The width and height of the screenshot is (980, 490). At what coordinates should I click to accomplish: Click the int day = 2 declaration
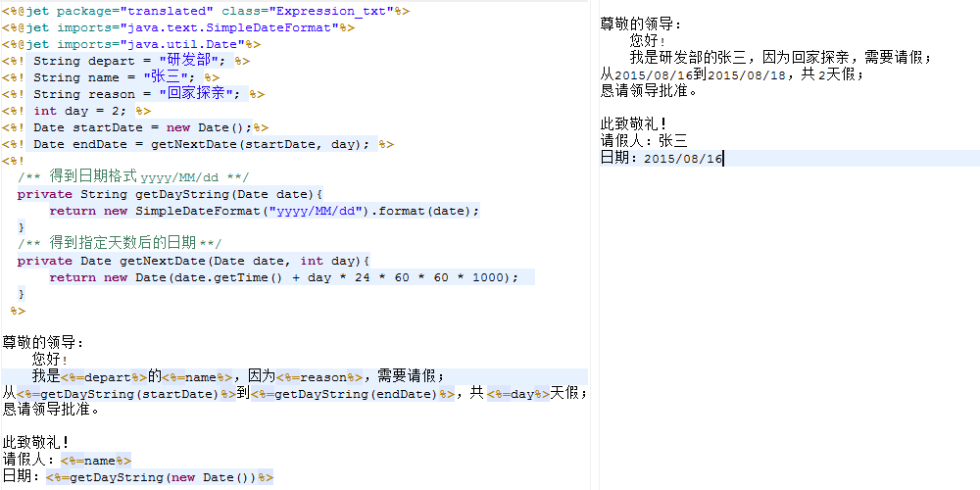(x=76, y=111)
